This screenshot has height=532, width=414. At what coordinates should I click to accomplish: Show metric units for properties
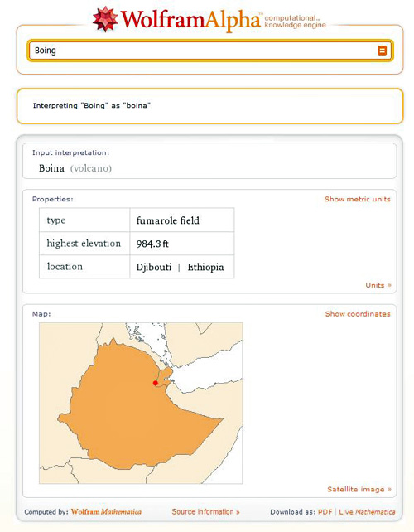[x=358, y=199]
